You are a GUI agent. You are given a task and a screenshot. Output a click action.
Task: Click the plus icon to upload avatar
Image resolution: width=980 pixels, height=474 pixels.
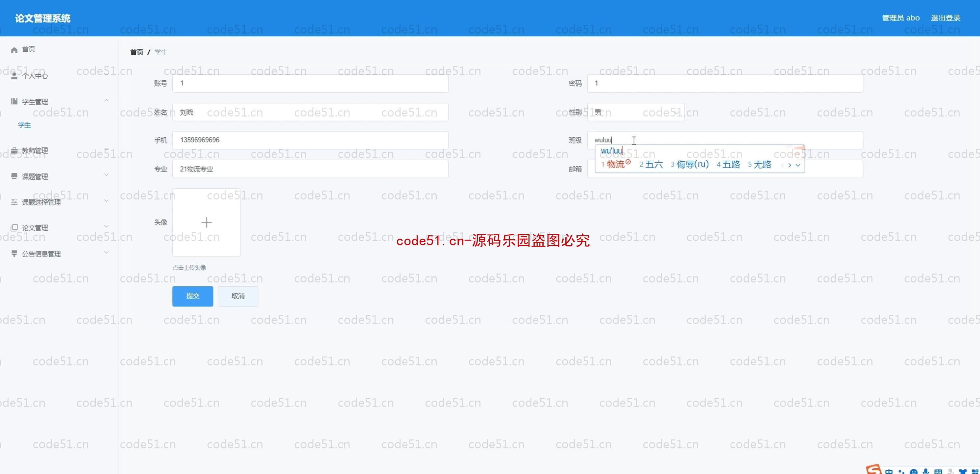[x=206, y=222]
